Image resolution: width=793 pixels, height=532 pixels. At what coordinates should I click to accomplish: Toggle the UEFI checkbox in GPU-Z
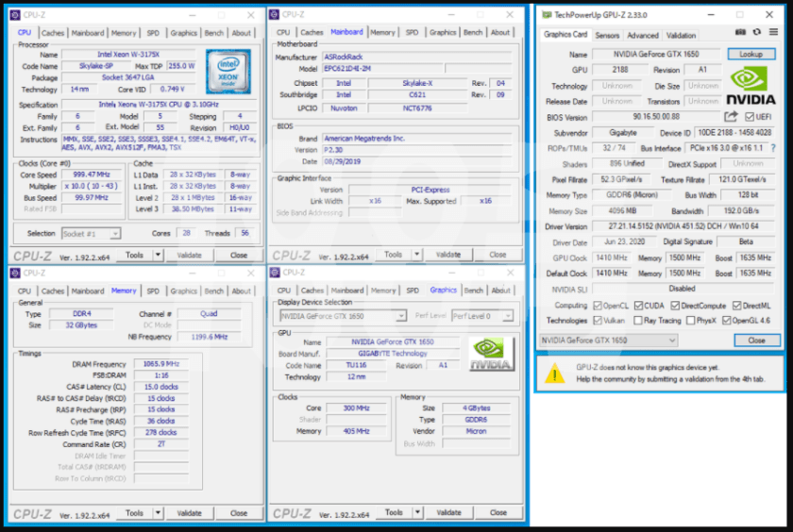click(750, 117)
